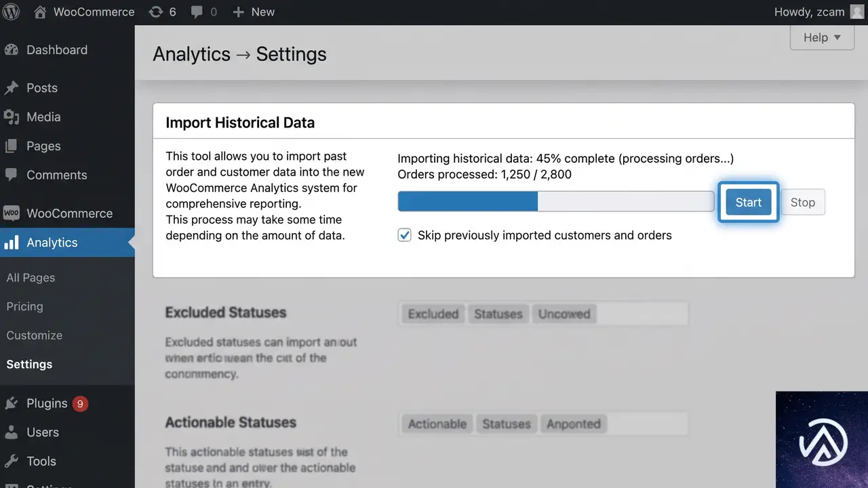Open the Actionable Statuses selector field
The width and height of the screenshot is (868, 488).
543,424
